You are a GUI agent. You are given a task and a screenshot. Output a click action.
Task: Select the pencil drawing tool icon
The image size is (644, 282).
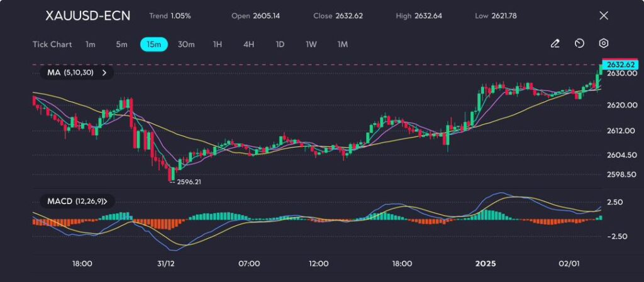click(555, 44)
